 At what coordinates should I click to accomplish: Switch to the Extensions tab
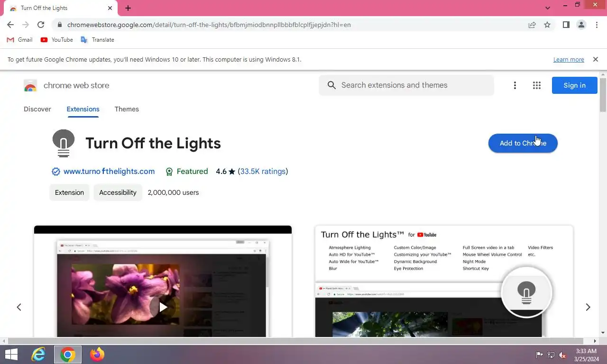(83, 109)
